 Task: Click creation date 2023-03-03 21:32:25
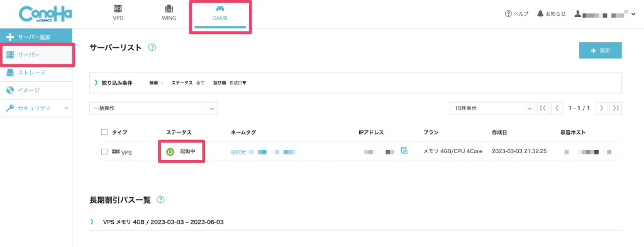519,151
